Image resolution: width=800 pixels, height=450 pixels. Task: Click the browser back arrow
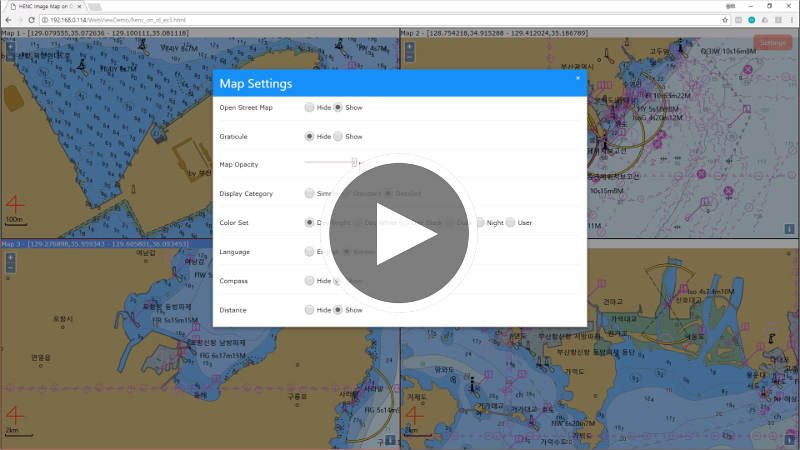coord(8,20)
